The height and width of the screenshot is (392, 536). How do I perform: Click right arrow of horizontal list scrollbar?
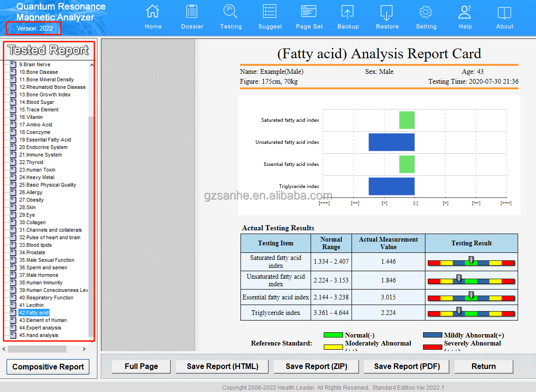pos(84,349)
